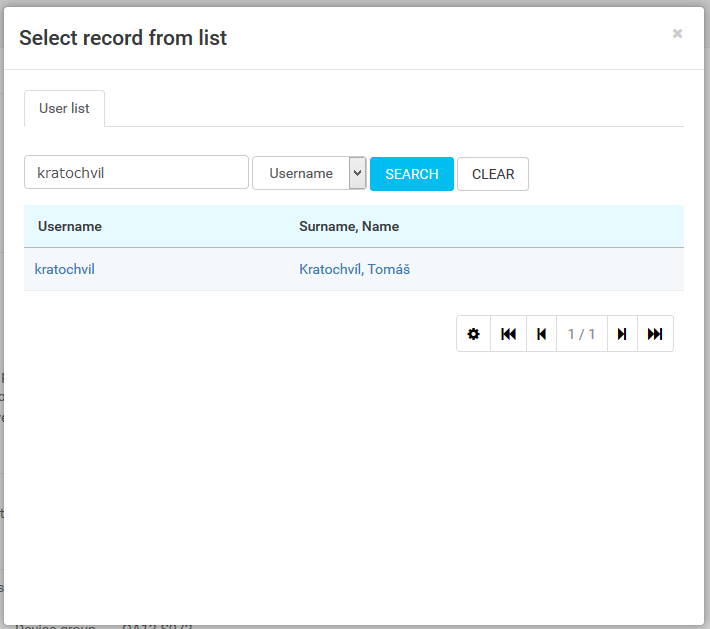This screenshot has width=710, height=629.
Task: Click the arrow on the Username combo box
Action: point(357,173)
